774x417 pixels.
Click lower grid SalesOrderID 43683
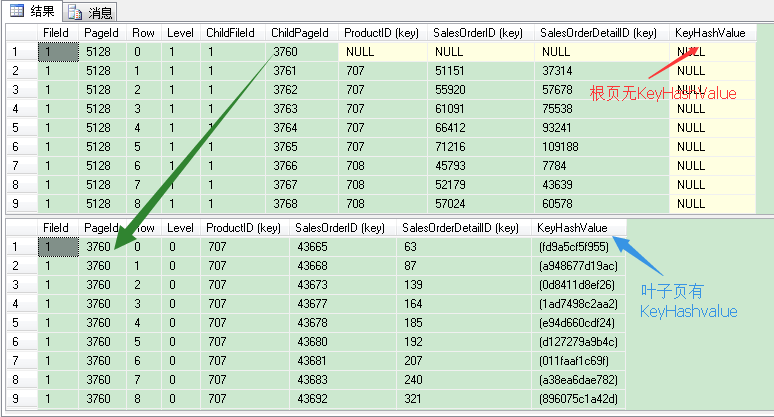[x=343, y=380]
